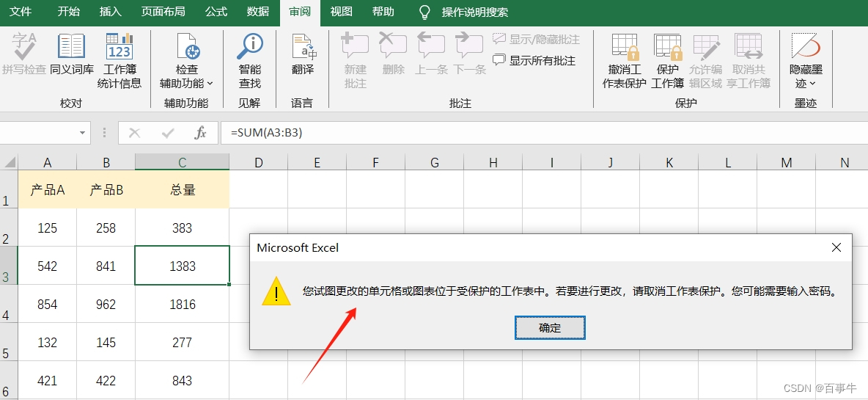The width and height of the screenshot is (868, 400).
Task: Click the New Comment (新建批注) icon
Action: point(355,46)
